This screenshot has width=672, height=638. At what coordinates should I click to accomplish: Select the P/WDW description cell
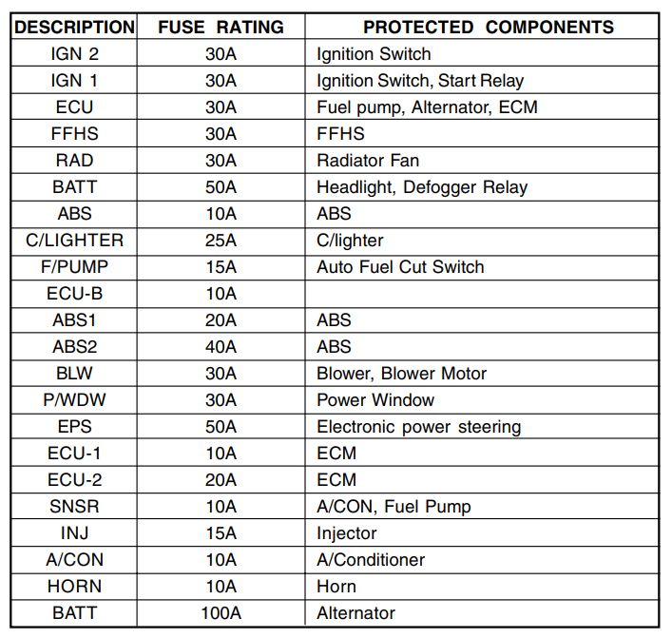click(x=74, y=400)
